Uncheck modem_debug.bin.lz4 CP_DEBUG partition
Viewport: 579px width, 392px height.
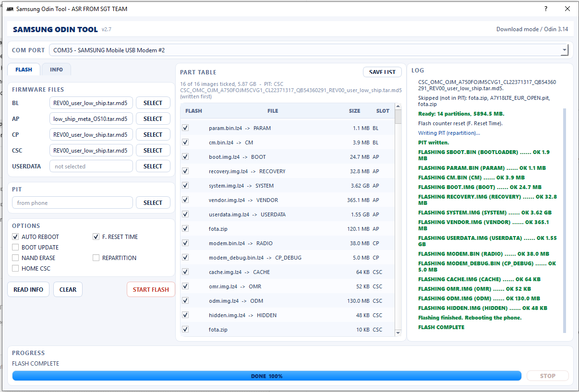click(x=185, y=258)
